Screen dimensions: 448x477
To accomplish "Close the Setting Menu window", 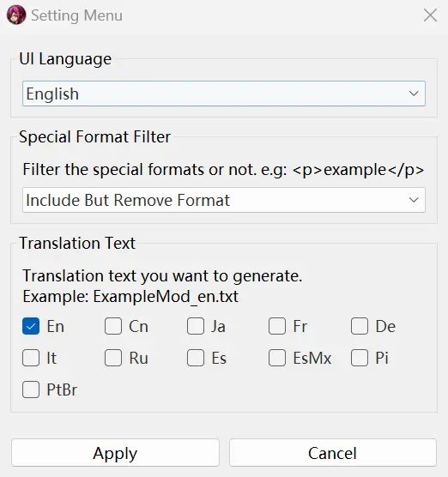I will tap(430, 15).
